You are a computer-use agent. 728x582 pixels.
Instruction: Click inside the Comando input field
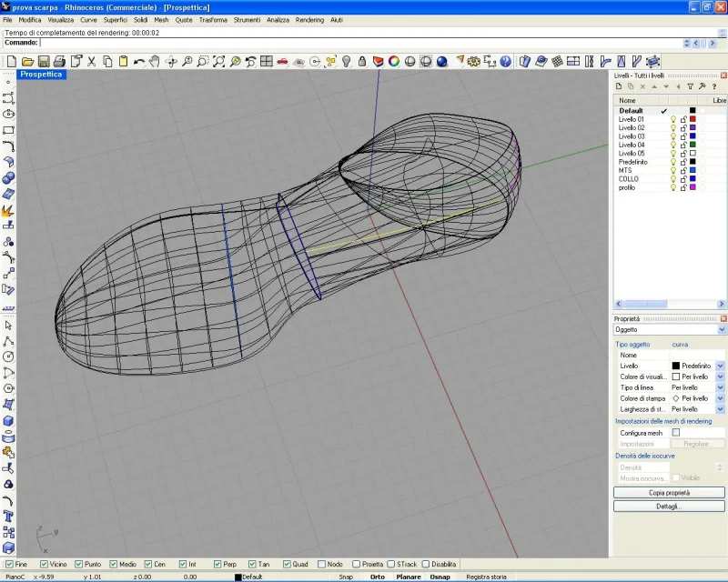coord(360,43)
